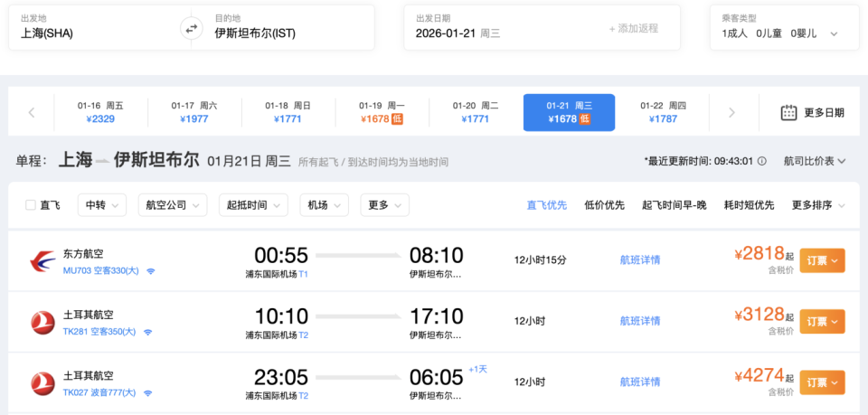Viewport: 868px width, 415px height.
Task: Click MU703 空客330(大) flight number text
Action: 100,271
